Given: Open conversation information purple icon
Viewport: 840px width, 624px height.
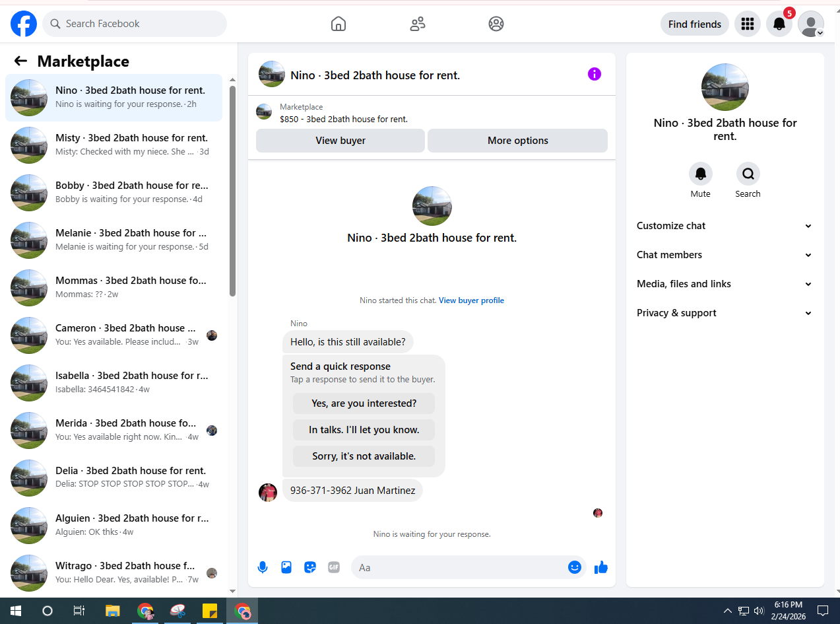Looking at the screenshot, I should 595,74.
